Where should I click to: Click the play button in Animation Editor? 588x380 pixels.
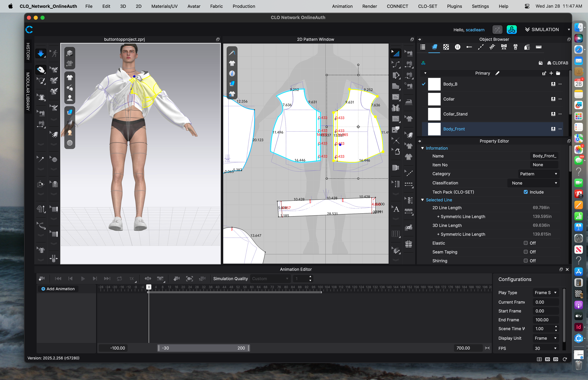(83, 279)
